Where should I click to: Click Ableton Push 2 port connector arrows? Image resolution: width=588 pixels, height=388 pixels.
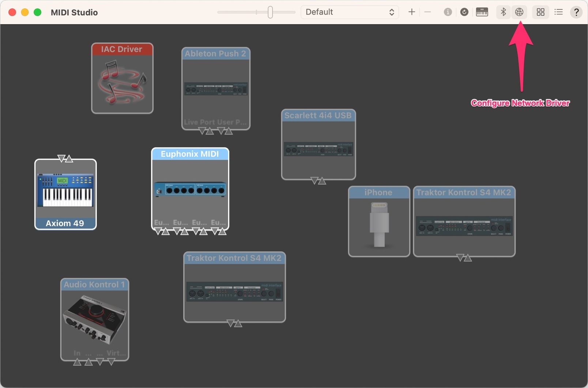pyautogui.click(x=215, y=131)
